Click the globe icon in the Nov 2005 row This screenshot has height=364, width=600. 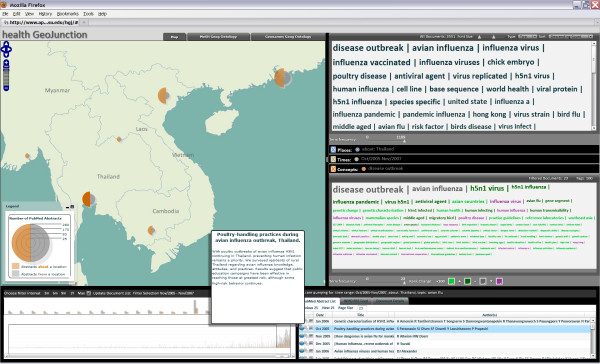[x=302, y=336]
